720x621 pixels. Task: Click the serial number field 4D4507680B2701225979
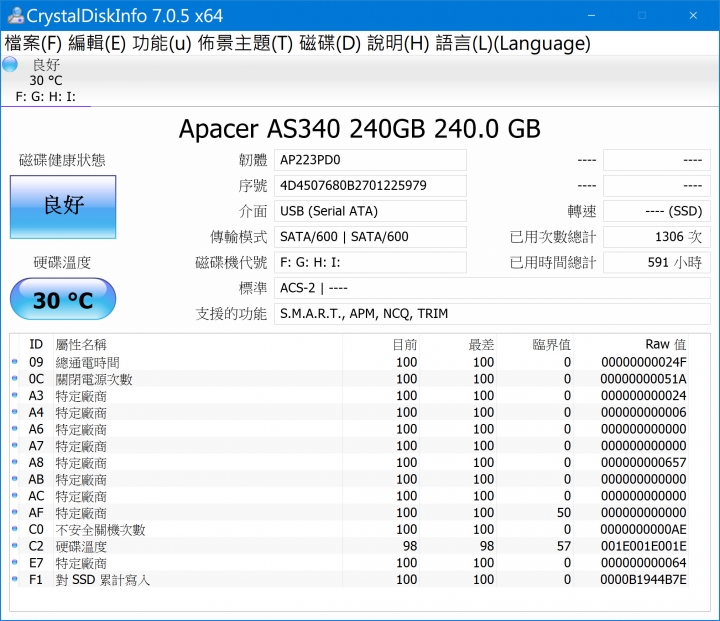pos(370,186)
